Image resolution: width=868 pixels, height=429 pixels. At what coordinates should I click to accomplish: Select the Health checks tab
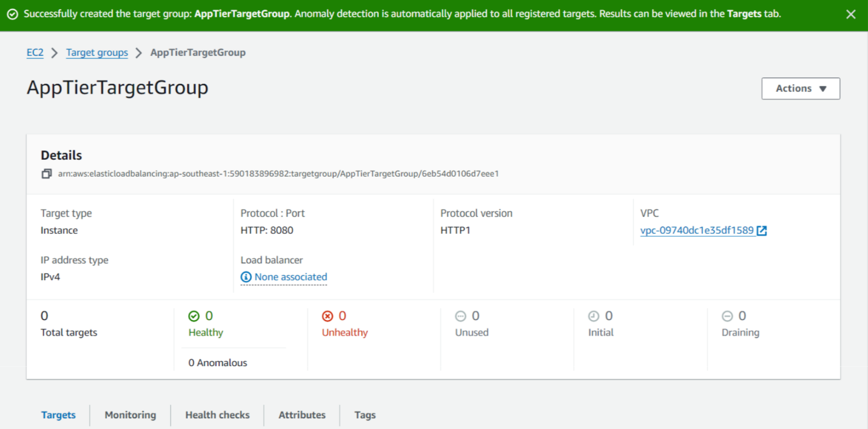coord(218,415)
